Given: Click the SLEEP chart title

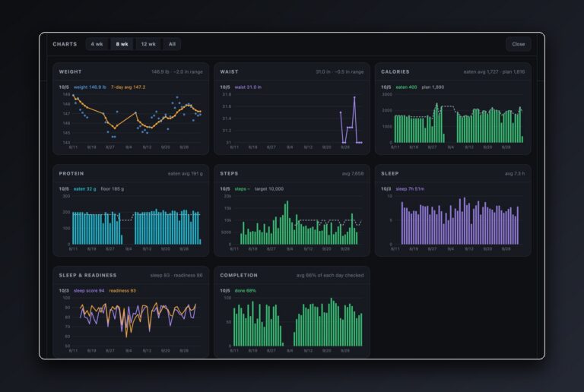Looking at the screenshot, I should click(390, 174).
